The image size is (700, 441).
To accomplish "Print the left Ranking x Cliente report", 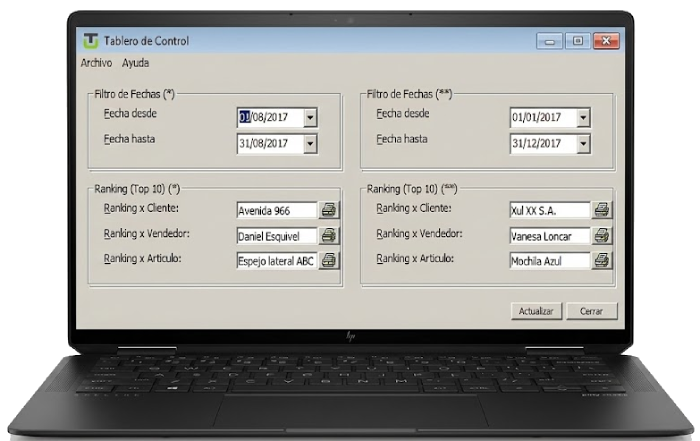I will [329, 210].
